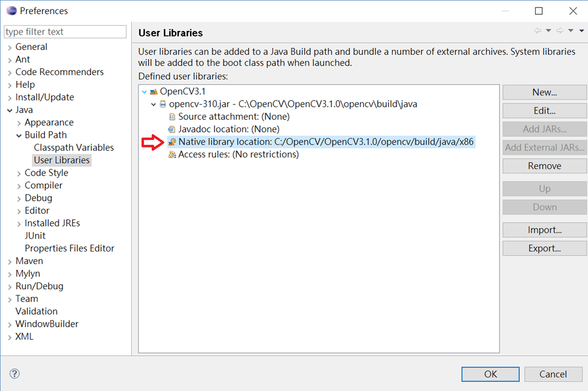Click the Up button
The height and width of the screenshot is (391, 588).
tap(544, 188)
